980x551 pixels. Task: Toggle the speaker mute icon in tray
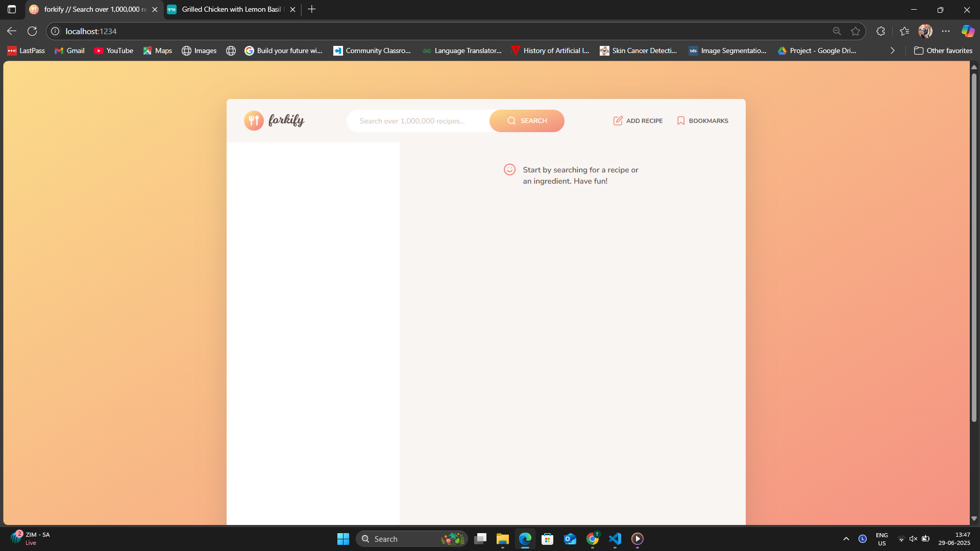click(913, 539)
